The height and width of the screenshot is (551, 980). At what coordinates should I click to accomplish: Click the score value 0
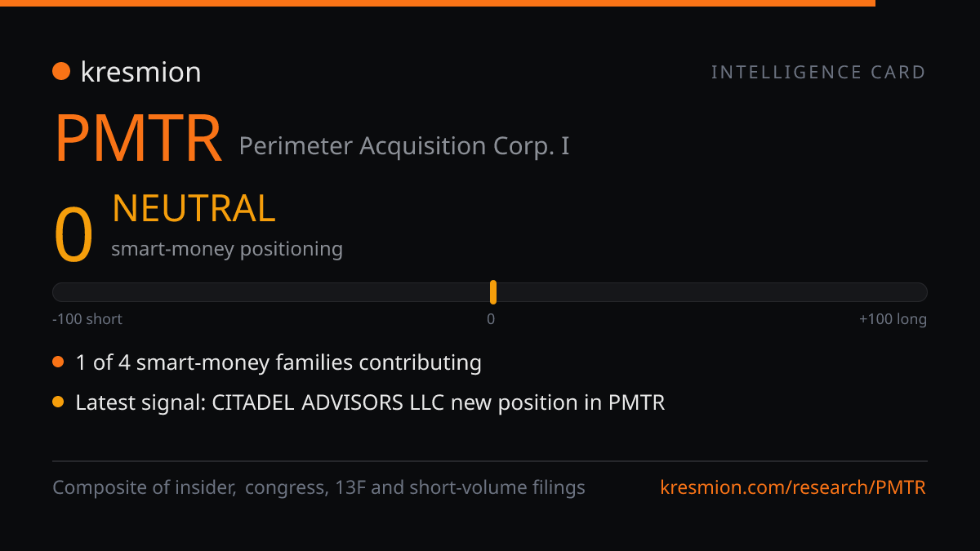coord(73,235)
